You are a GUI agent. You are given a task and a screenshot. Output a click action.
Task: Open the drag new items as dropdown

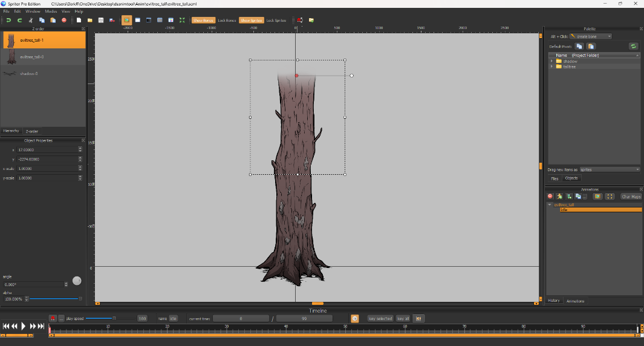(609, 169)
